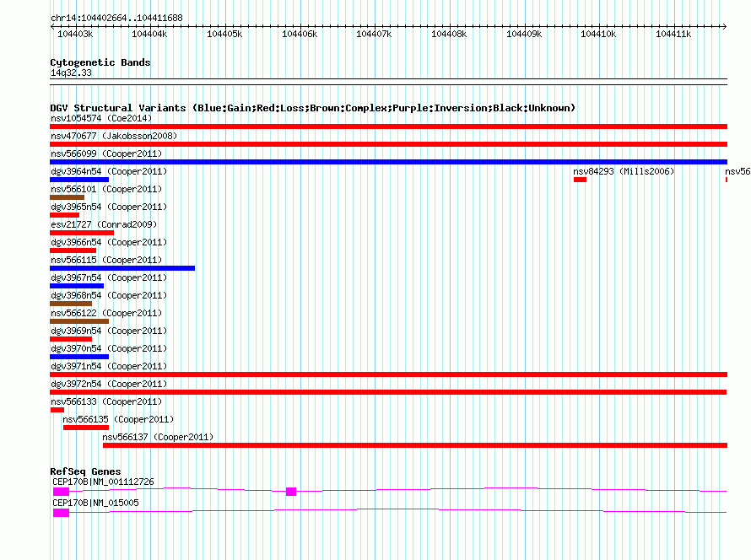This screenshot has width=751, height=560.
Task: Select the dgv3969n54 red bar
Action: tap(71, 339)
